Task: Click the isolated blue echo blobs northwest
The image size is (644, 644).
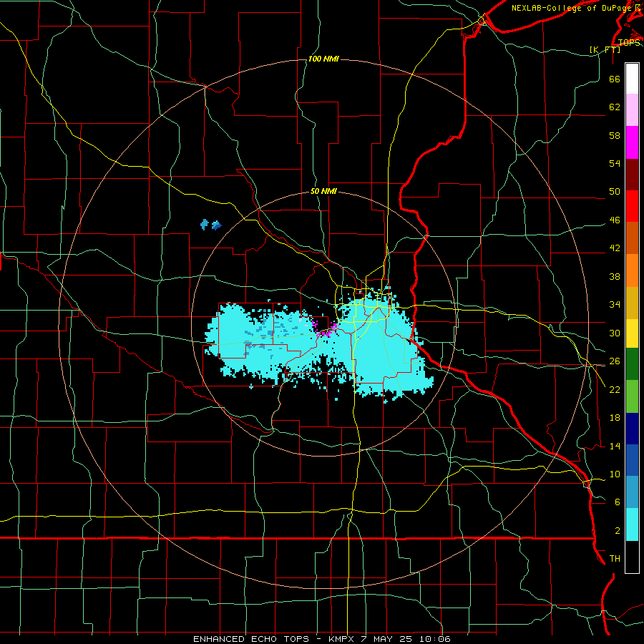Action: (210, 225)
